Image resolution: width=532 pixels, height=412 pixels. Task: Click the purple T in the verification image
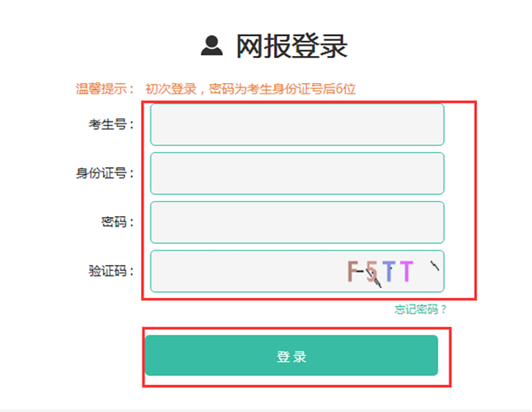click(408, 272)
